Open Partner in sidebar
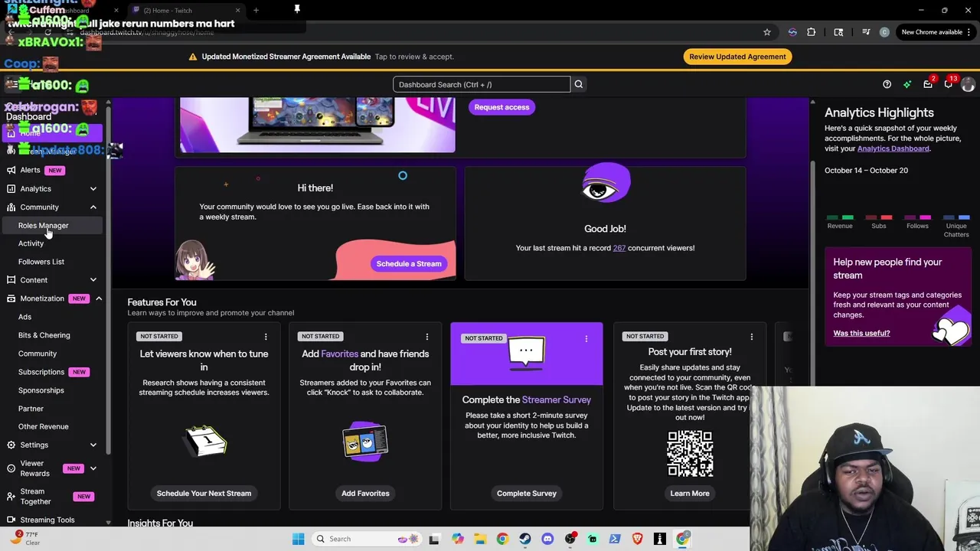Image resolution: width=980 pixels, height=551 pixels. 31,409
